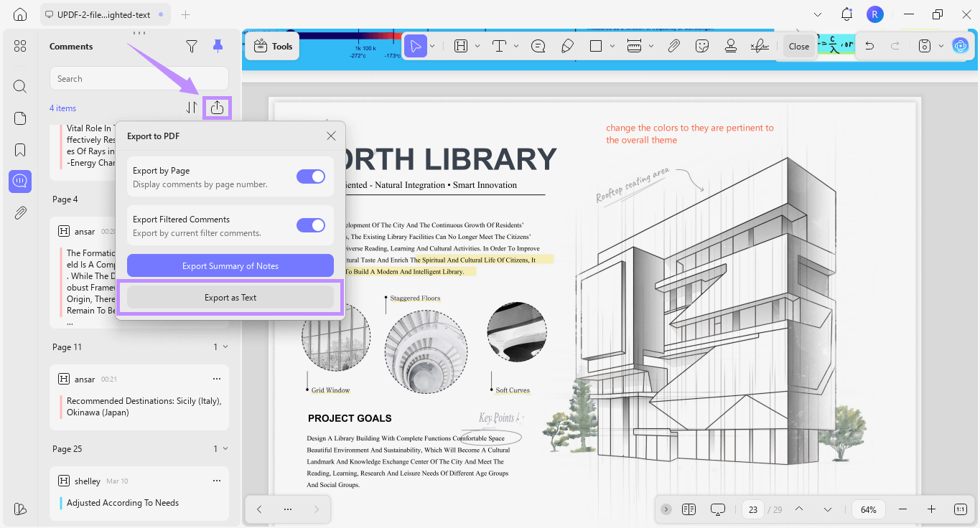Open the notifications bell
Screen dimensions: 980x528
846,14
